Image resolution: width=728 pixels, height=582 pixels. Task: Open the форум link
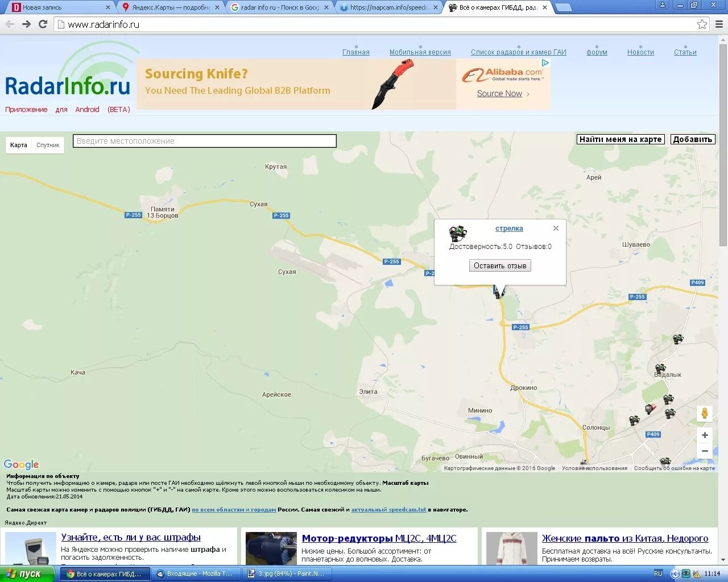tap(597, 52)
